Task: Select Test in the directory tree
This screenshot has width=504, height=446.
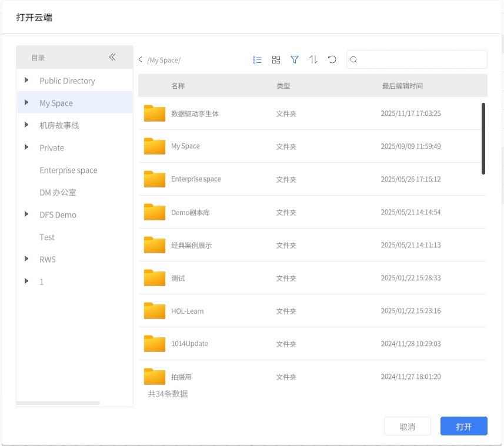Action: 47,237
